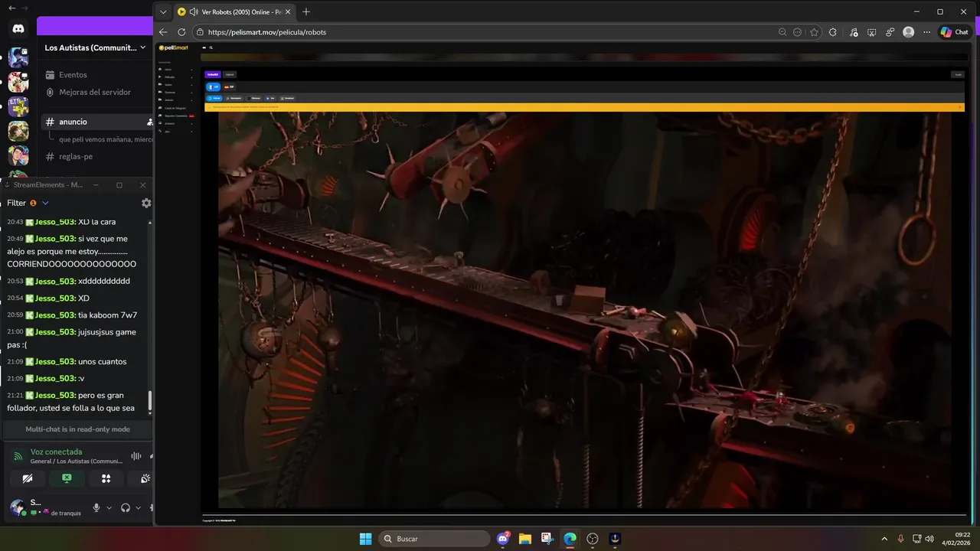Open Los Autistas server dropdown menu
The width and height of the screenshot is (980, 551).
click(x=95, y=47)
